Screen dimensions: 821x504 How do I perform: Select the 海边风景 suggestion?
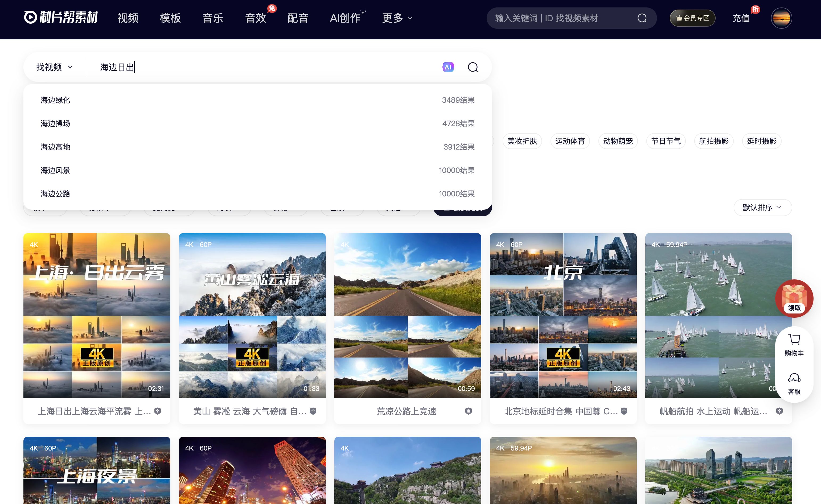(55, 170)
